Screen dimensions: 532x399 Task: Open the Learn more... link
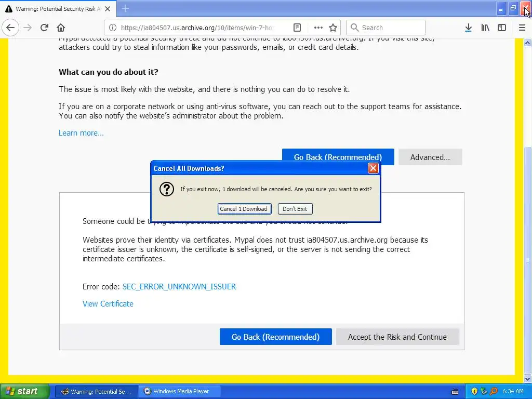(81, 132)
